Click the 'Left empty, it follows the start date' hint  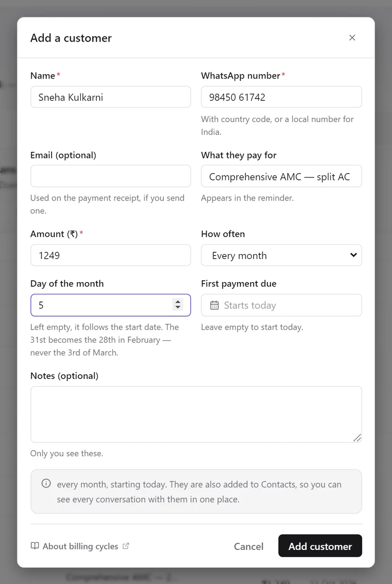point(105,340)
